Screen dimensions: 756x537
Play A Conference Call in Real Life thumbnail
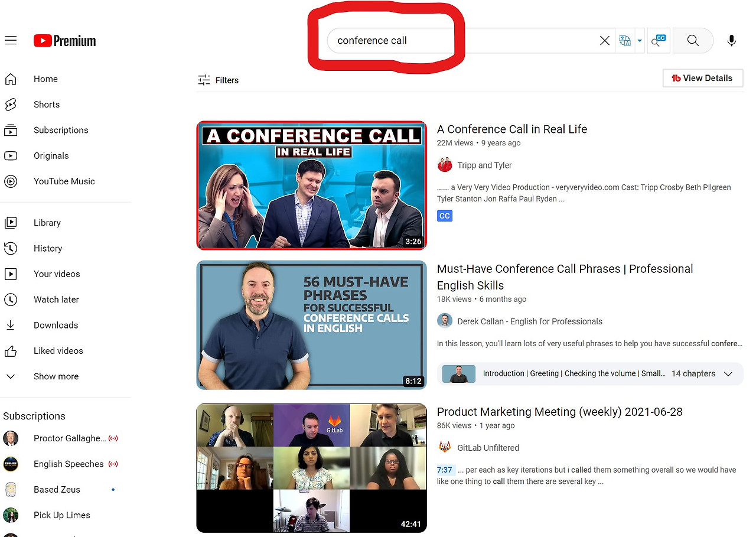click(x=311, y=185)
